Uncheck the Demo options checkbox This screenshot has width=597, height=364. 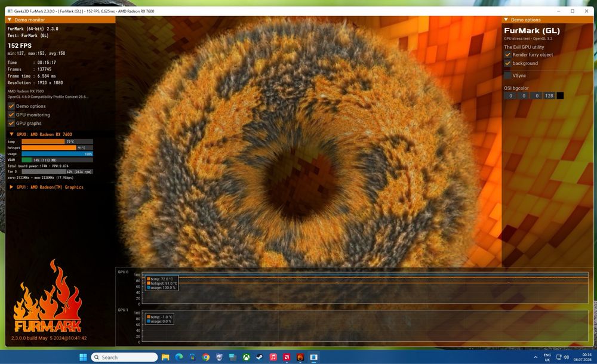(x=11, y=106)
